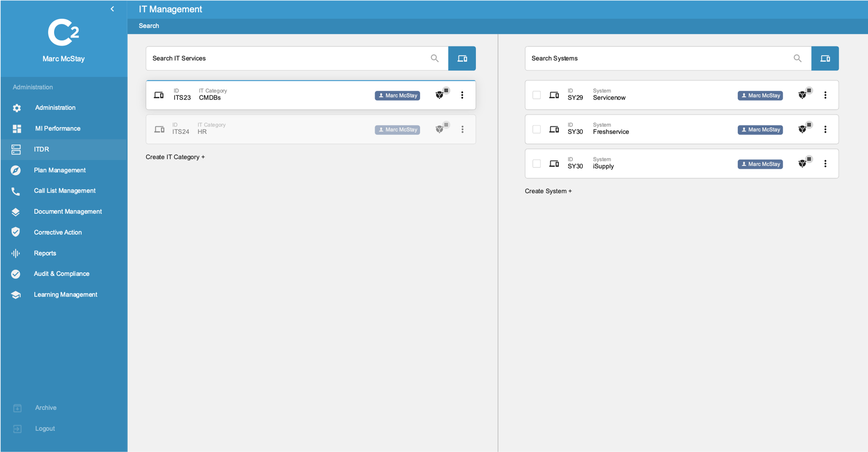Click Create IT Category button
The width and height of the screenshot is (868, 452).
point(175,156)
